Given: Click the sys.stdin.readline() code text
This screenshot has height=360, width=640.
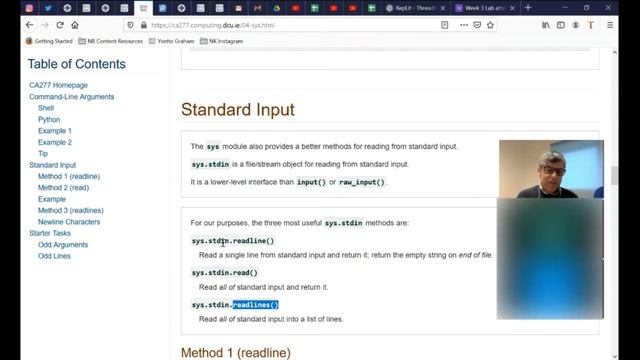Looking at the screenshot, I should 233,241.
